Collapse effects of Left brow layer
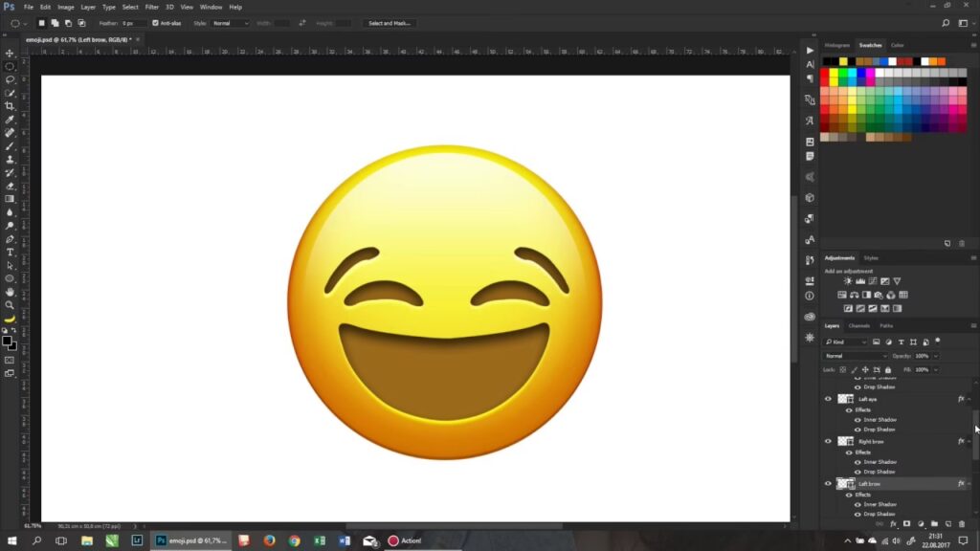Image resolution: width=980 pixels, height=551 pixels. pos(969,484)
